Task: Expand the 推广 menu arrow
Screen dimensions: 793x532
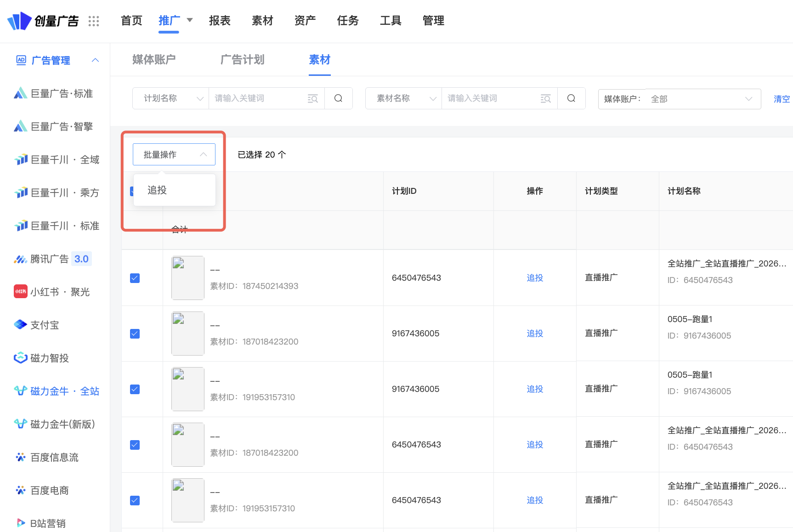Action: 190,20
